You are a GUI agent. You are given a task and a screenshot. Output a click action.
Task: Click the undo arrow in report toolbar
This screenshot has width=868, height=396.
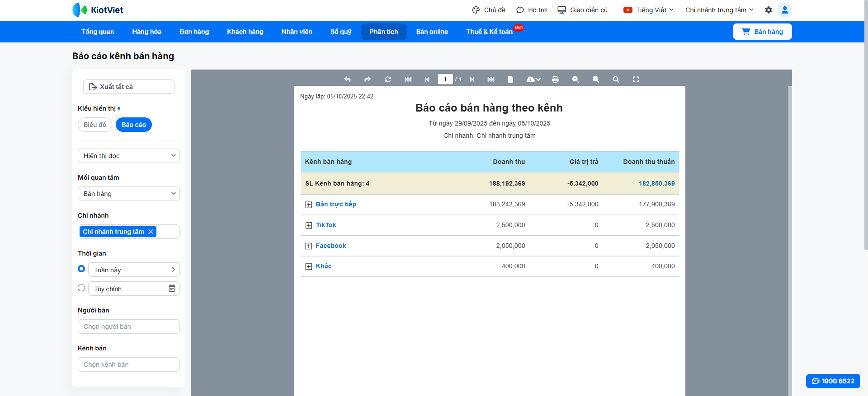tap(347, 79)
